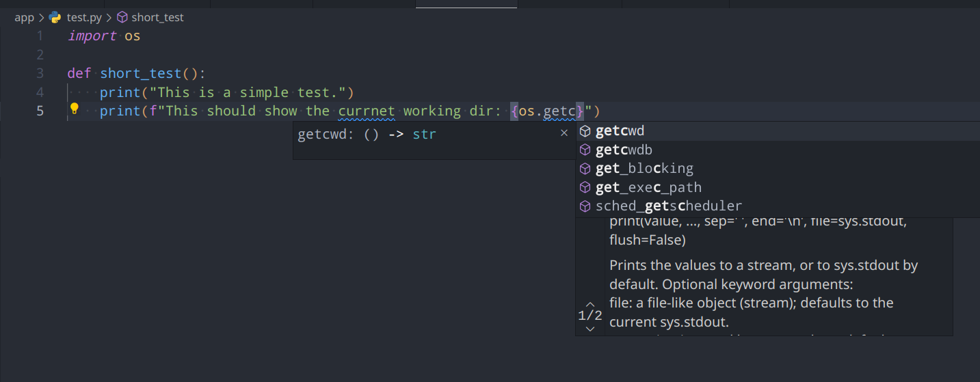Place cursor on misspelled word currnet
Image resolution: width=980 pixels, height=382 pixels.
click(366, 111)
